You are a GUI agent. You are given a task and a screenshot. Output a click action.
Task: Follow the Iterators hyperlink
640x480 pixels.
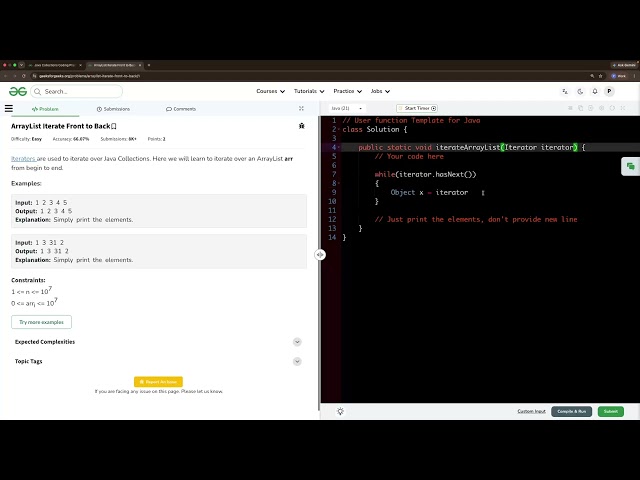tap(23, 159)
